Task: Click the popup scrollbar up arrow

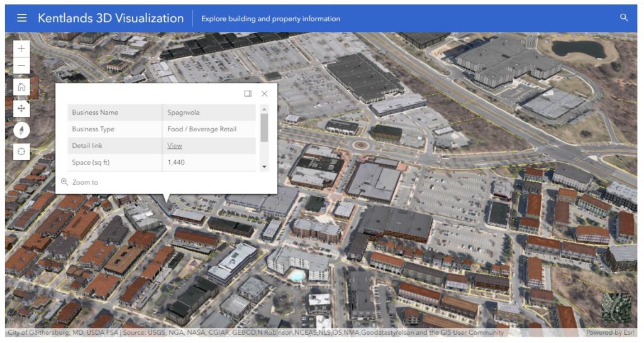Action: (x=264, y=109)
